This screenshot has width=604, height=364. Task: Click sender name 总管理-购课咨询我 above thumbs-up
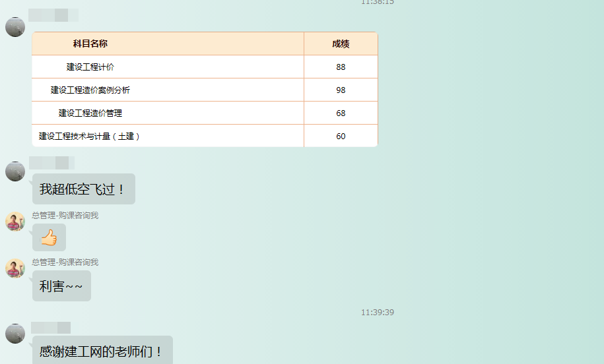(x=65, y=216)
